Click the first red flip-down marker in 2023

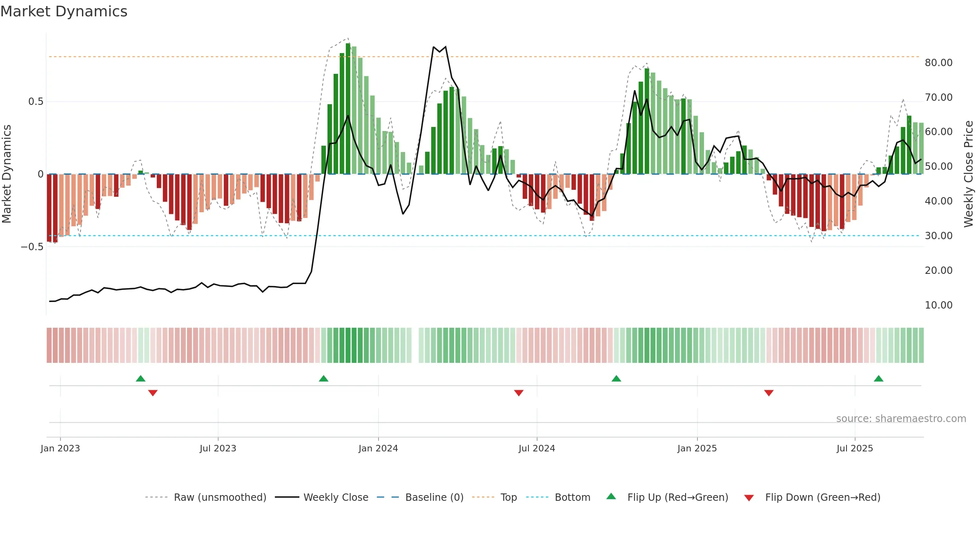tap(153, 393)
